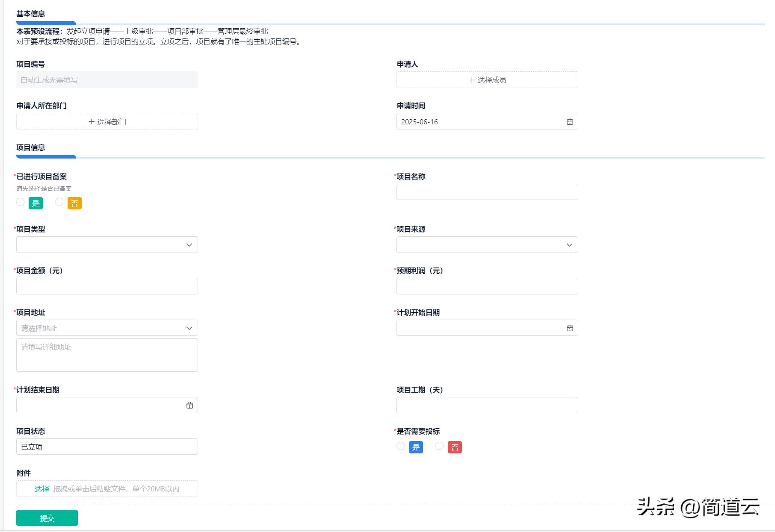Open the calendar picker for 计划开始日期
The image size is (775, 532).
pyautogui.click(x=569, y=328)
